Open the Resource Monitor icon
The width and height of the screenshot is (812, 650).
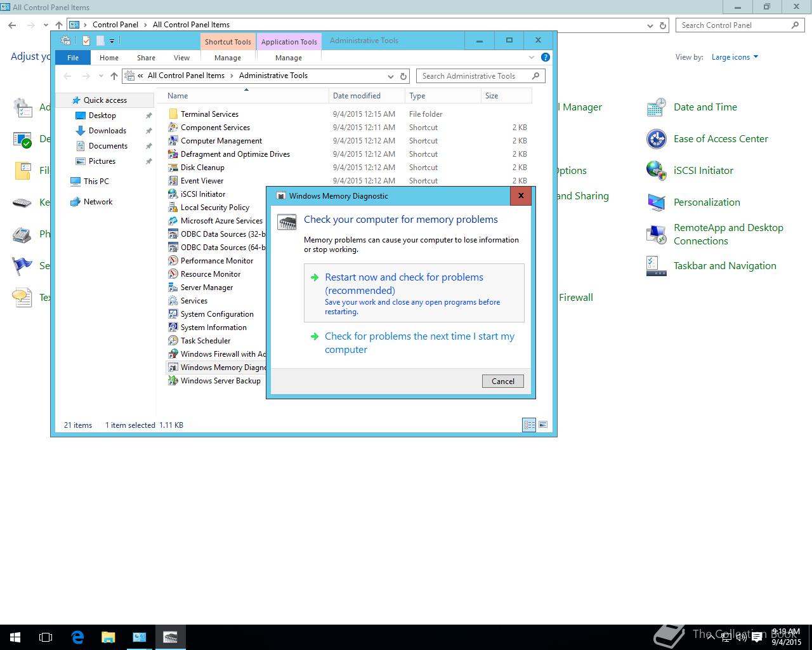tap(173, 274)
